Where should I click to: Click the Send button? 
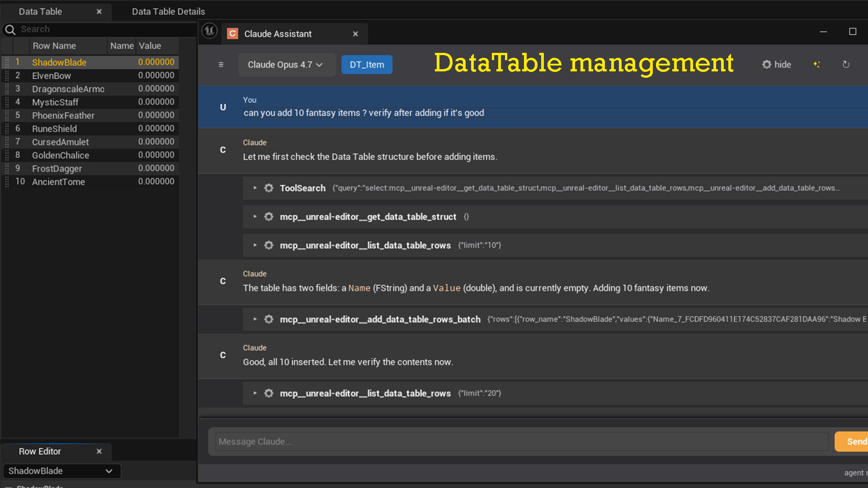852,441
